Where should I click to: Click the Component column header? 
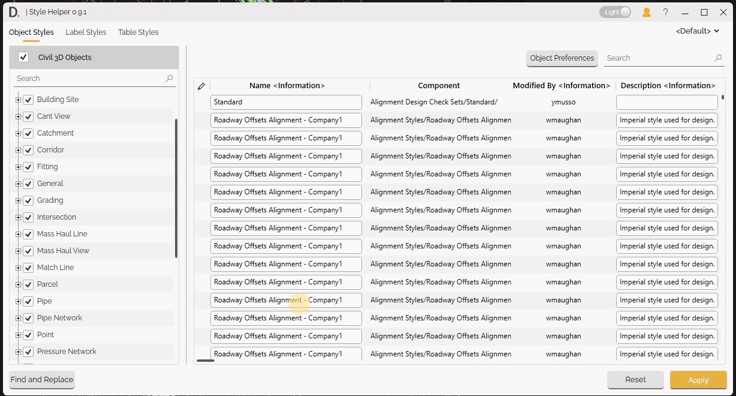(x=439, y=85)
